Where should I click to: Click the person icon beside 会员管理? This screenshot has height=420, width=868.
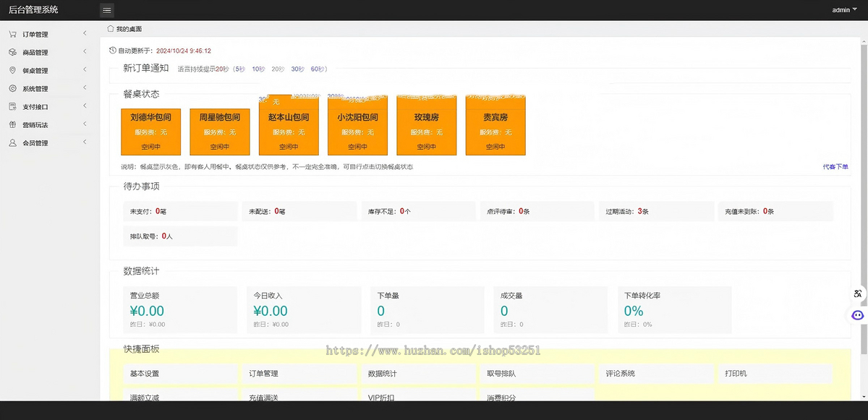13,142
